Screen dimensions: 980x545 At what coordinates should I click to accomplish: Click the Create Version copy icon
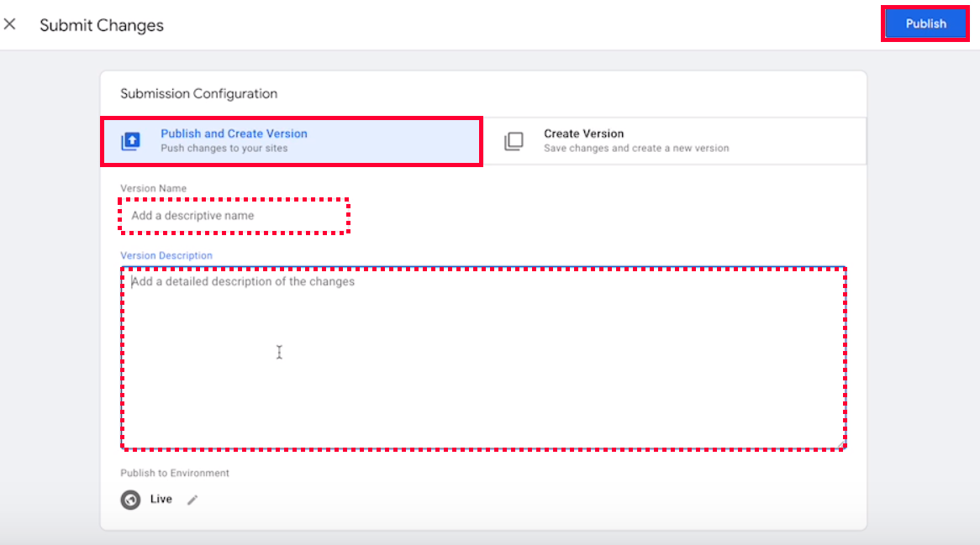(514, 141)
